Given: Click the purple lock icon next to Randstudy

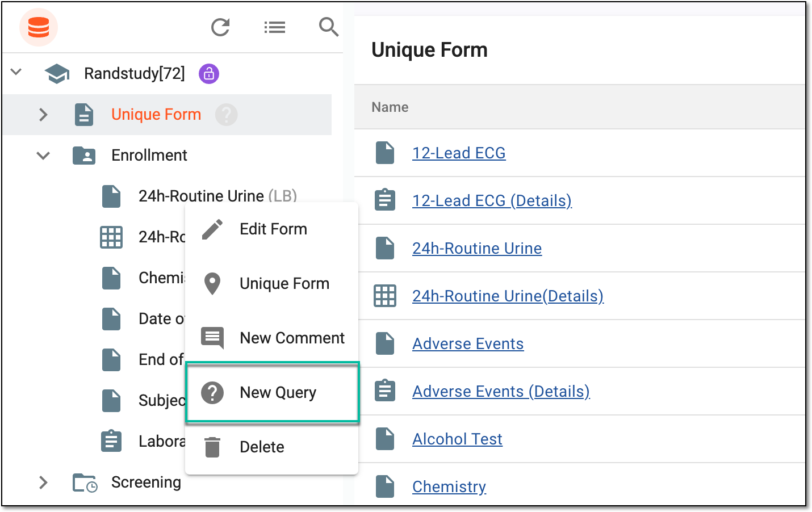Looking at the screenshot, I should pos(209,74).
